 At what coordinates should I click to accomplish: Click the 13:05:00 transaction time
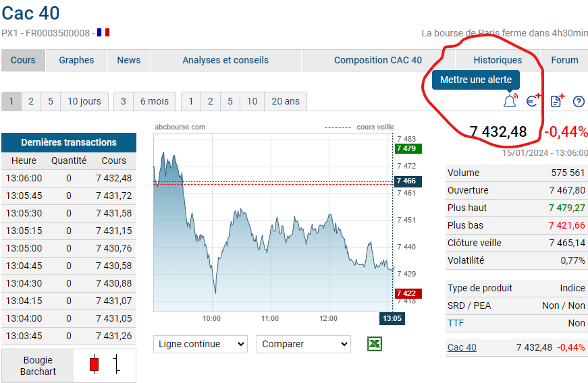24,249
